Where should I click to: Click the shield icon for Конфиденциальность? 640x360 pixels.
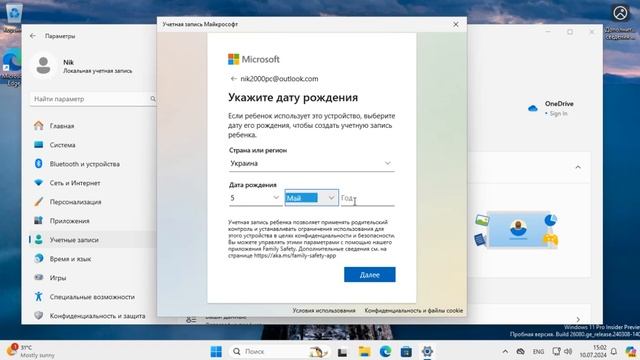pyautogui.click(x=39, y=316)
